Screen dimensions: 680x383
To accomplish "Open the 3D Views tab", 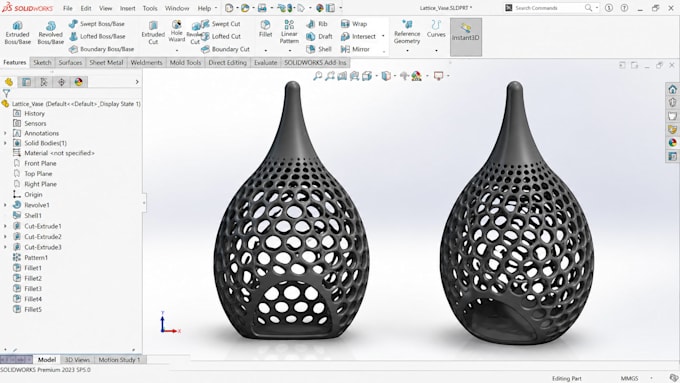I will pyautogui.click(x=77, y=360).
